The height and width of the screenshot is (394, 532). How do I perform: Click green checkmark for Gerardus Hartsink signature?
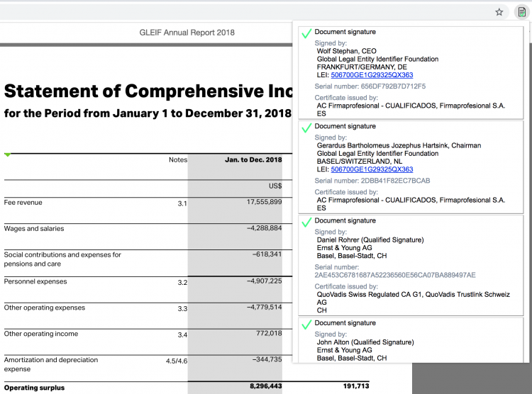click(306, 128)
